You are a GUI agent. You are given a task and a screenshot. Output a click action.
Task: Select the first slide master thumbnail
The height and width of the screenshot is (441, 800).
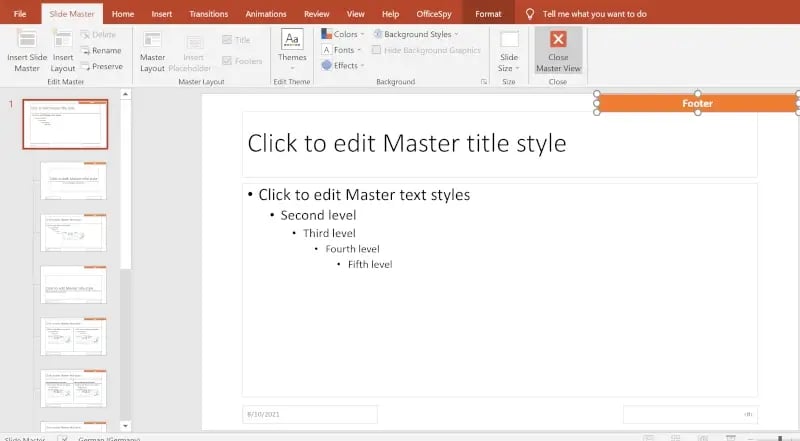click(x=65, y=124)
